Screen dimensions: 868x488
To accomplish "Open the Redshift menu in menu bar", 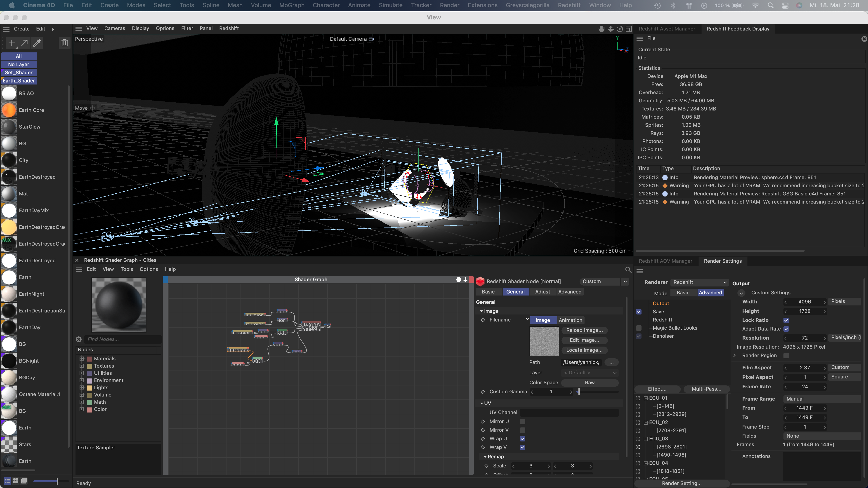I will 569,5.
